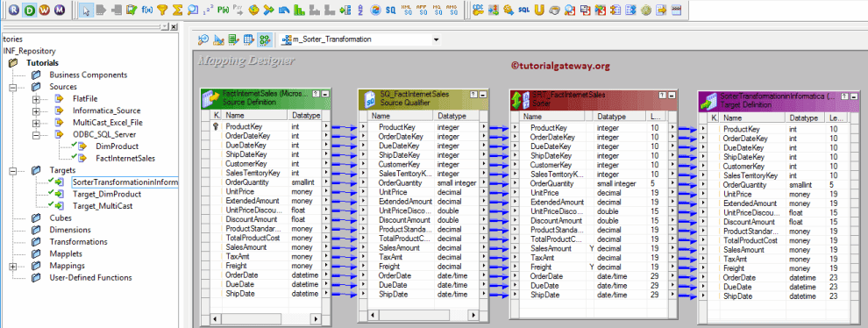The height and width of the screenshot is (328, 868).
Task: Select the pointer arrow tool
Action: pyautogui.click(x=86, y=10)
